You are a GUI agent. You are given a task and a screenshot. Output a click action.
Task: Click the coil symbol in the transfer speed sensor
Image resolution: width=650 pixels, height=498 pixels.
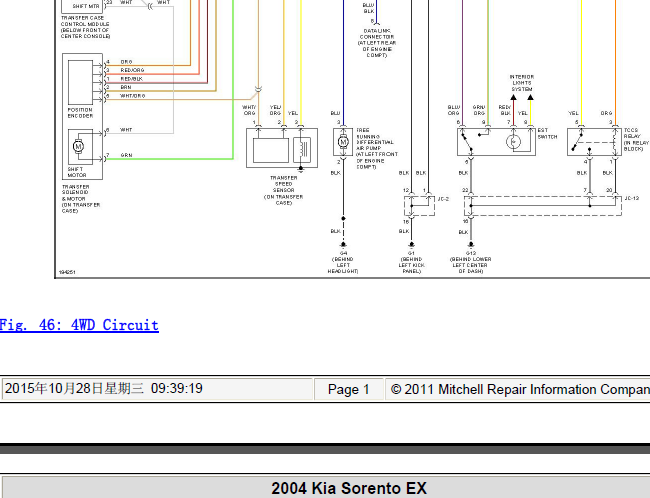pyautogui.click(x=304, y=149)
